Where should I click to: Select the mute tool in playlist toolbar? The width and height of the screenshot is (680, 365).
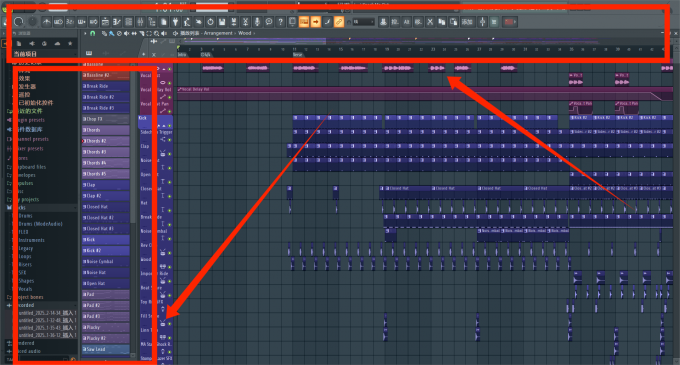point(126,33)
